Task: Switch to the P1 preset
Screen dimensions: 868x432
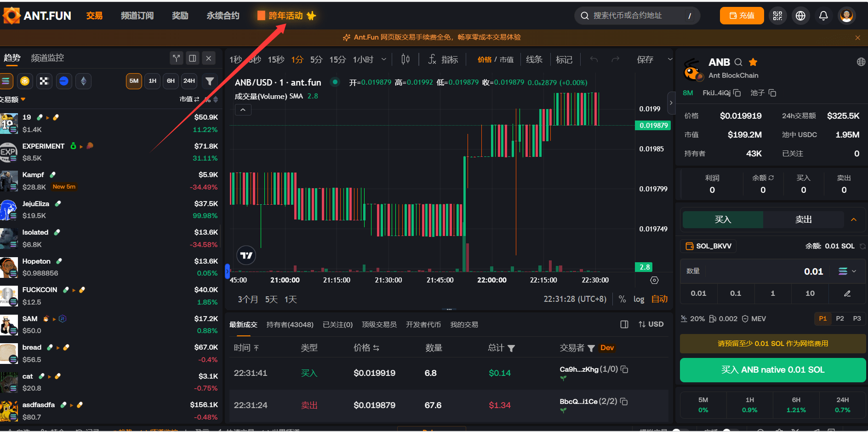Action: tap(823, 318)
